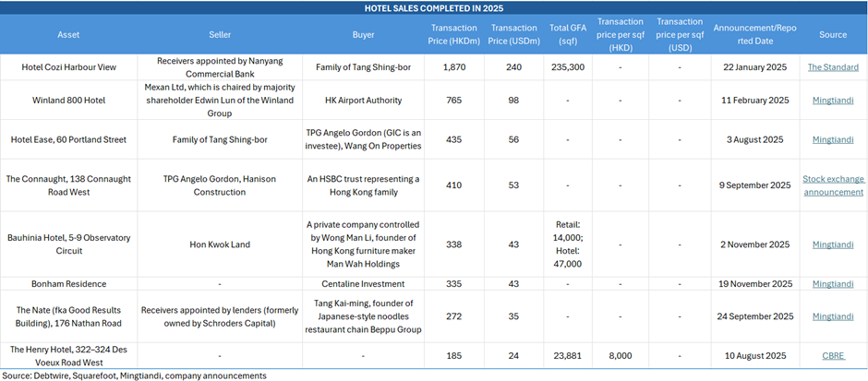
Task: Select The Nate, 176 Nathan Road cell
Action: click(68, 316)
